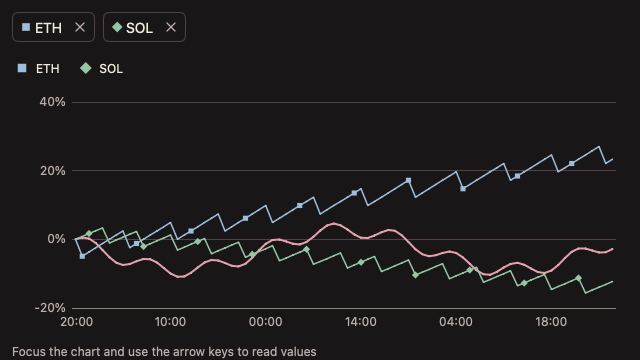Click the first SOL diamond marker above 0%

tap(89, 234)
